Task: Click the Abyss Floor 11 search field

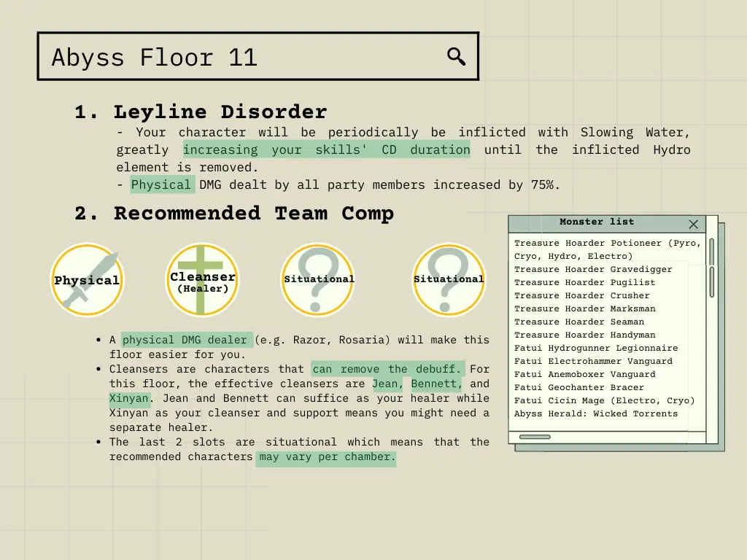Action: [x=241, y=57]
